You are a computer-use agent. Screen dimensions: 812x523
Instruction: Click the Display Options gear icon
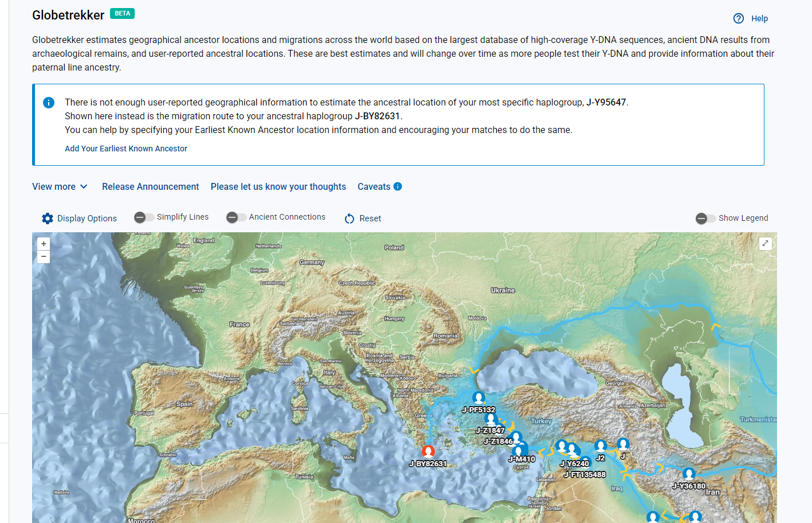(48, 218)
